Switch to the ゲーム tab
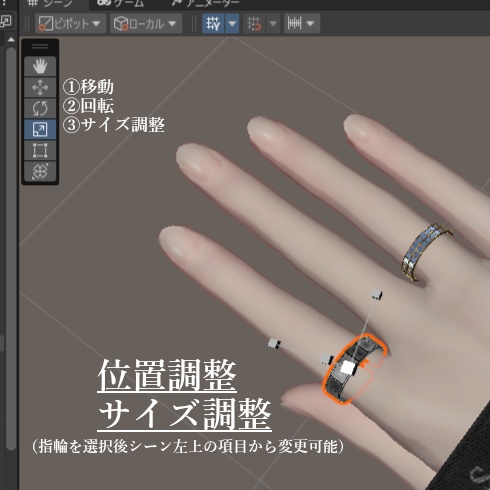 [x=121, y=4]
